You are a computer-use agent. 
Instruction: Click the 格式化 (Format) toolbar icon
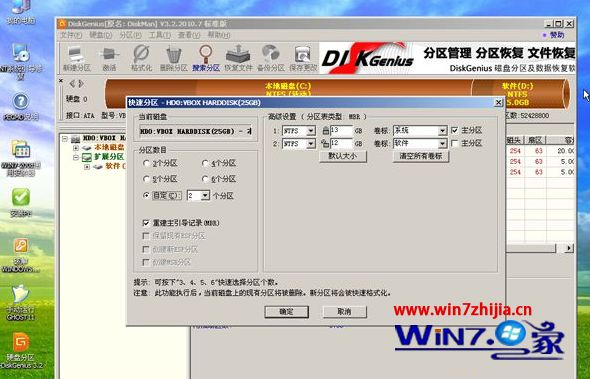click(x=141, y=58)
